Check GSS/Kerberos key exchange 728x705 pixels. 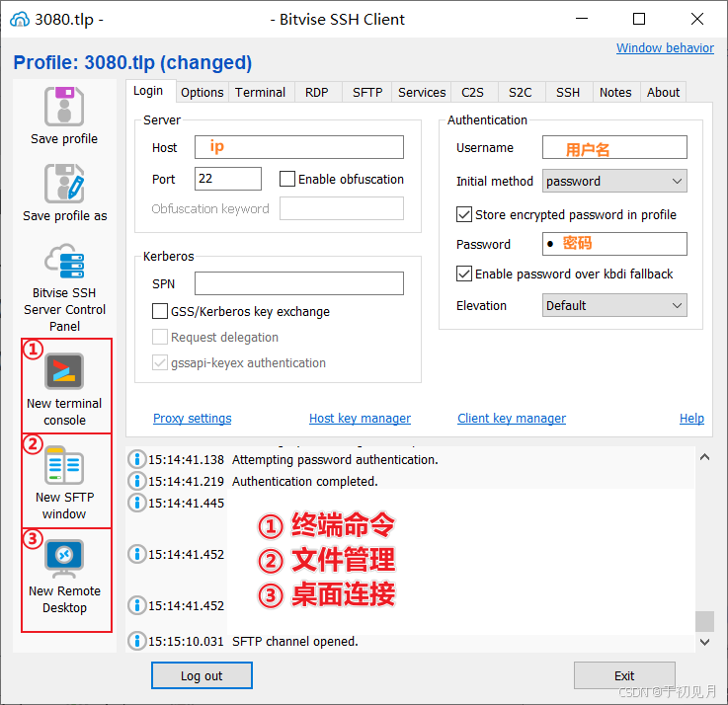coord(160,311)
